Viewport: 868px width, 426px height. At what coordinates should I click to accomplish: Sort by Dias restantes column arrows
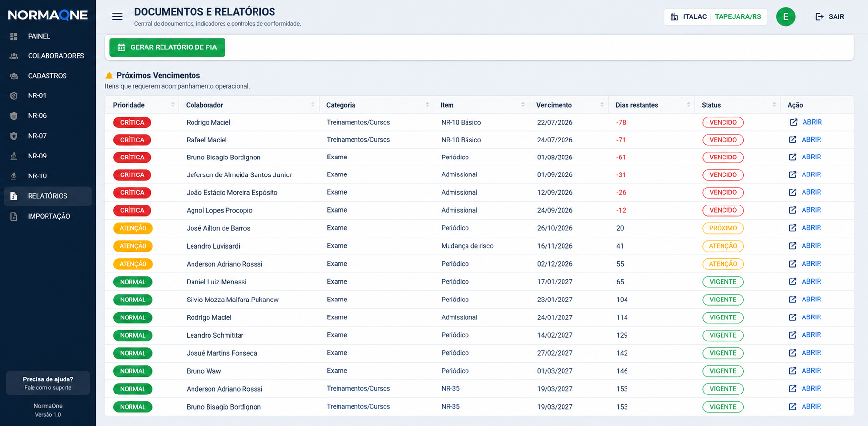click(688, 105)
